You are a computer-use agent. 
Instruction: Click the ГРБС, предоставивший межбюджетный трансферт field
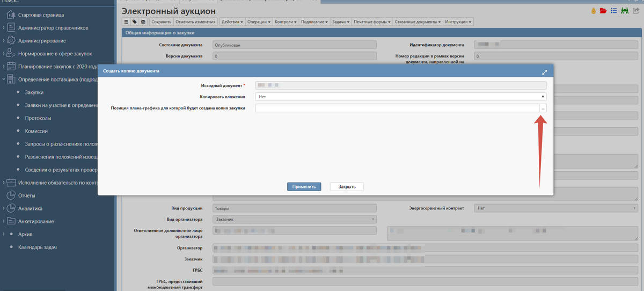coord(426,281)
